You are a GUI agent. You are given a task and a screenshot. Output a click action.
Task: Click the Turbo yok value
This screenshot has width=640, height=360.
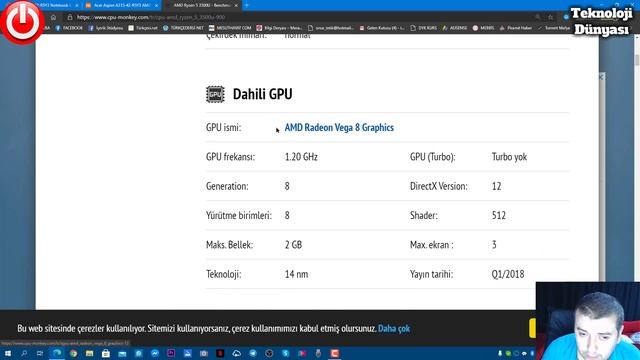tap(509, 157)
